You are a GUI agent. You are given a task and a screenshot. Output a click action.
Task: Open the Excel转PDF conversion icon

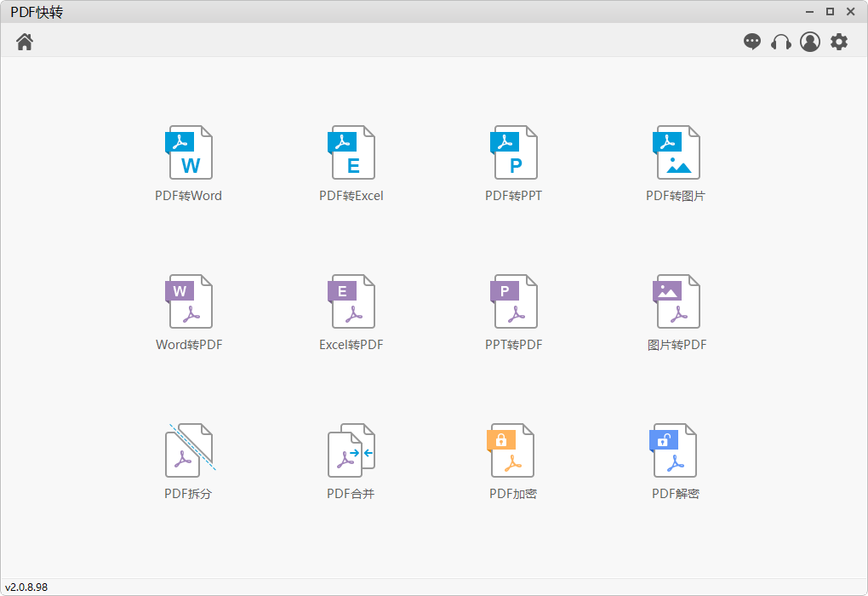[351, 301]
